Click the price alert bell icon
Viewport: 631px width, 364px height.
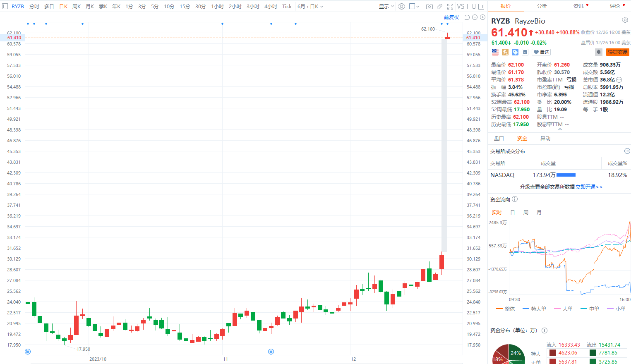[x=598, y=52]
